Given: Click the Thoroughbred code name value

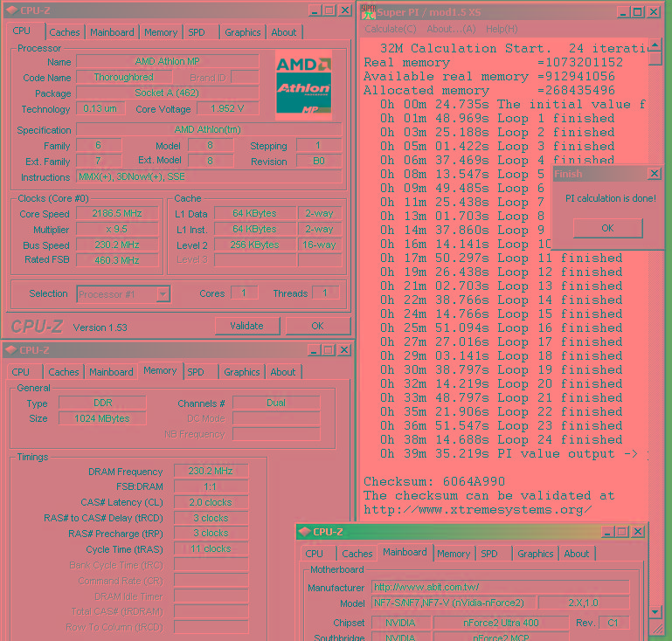Looking at the screenshot, I should [x=124, y=77].
